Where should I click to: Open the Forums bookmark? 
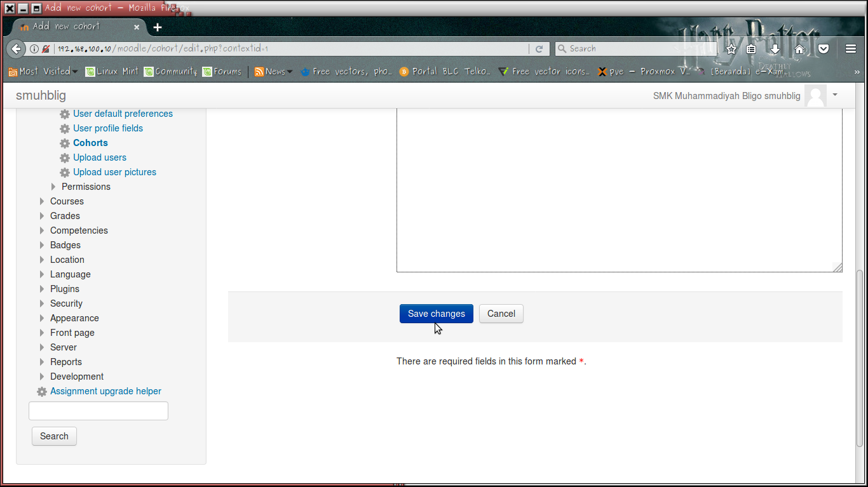point(222,72)
